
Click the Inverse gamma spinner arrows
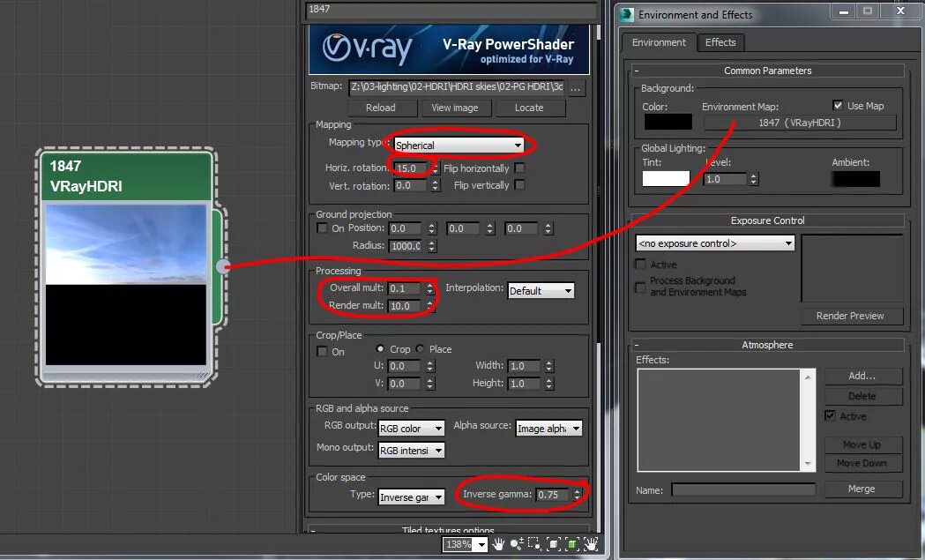click(x=577, y=495)
